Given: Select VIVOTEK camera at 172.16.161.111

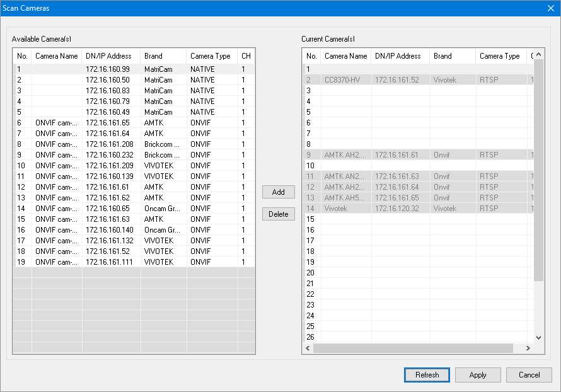Looking at the screenshot, I should (107, 262).
